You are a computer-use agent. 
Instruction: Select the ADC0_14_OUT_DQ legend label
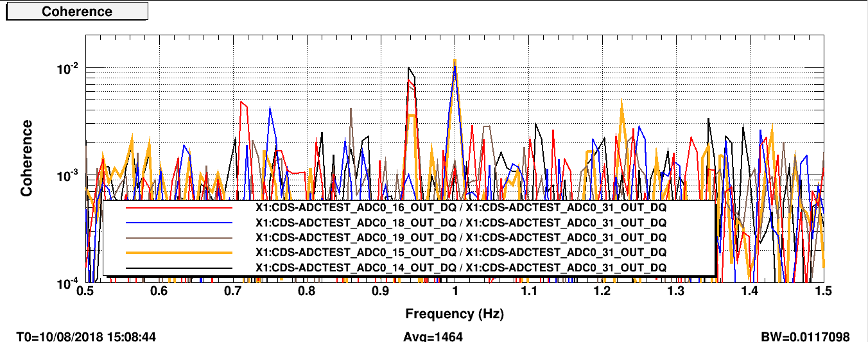coord(460,267)
